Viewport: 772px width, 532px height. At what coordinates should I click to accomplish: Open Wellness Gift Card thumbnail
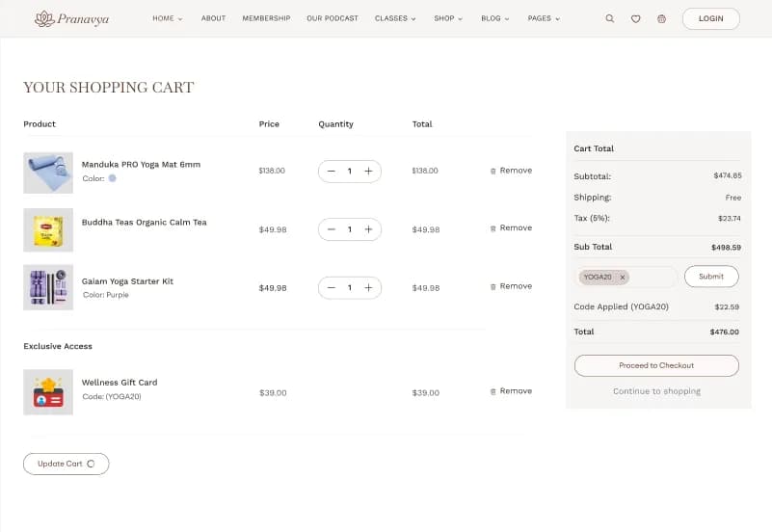point(48,392)
